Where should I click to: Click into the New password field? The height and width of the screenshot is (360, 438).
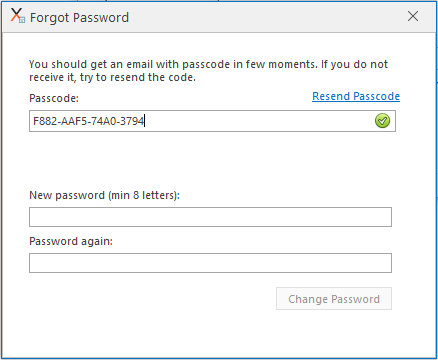click(210, 217)
